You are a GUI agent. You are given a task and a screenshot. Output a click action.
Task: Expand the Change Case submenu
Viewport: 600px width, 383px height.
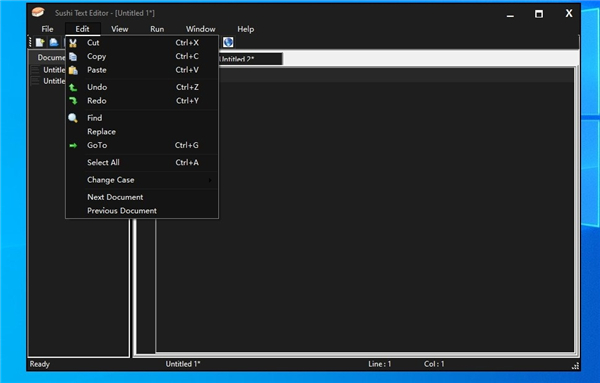[x=142, y=180]
